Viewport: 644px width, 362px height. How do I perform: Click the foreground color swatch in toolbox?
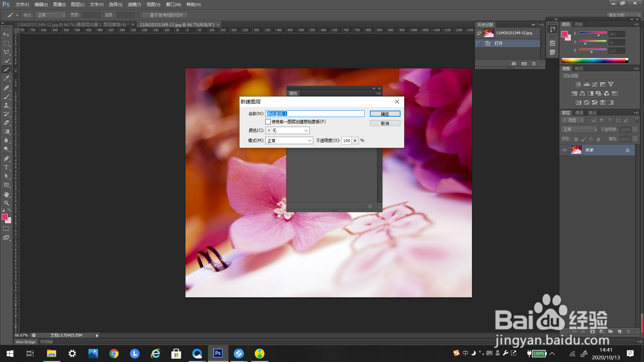click(5, 217)
